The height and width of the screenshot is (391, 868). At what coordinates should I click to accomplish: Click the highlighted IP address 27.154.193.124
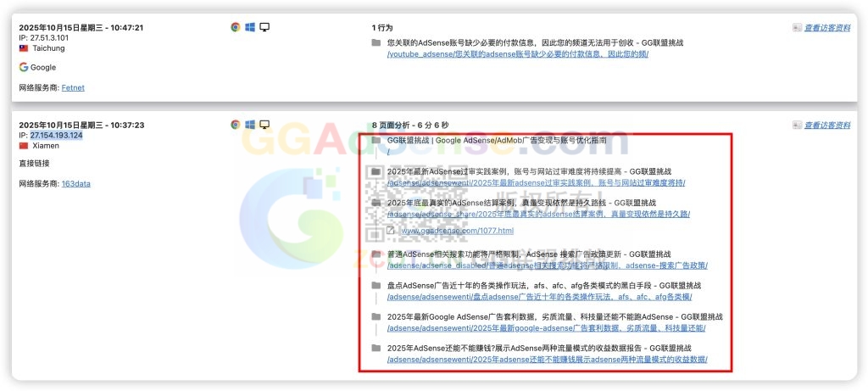point(56,136)
